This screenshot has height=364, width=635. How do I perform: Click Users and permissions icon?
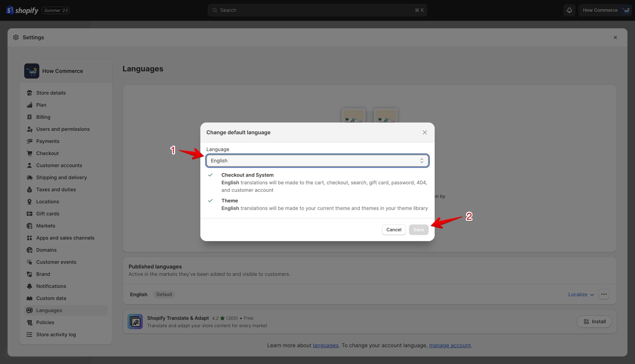coord(30,129)
